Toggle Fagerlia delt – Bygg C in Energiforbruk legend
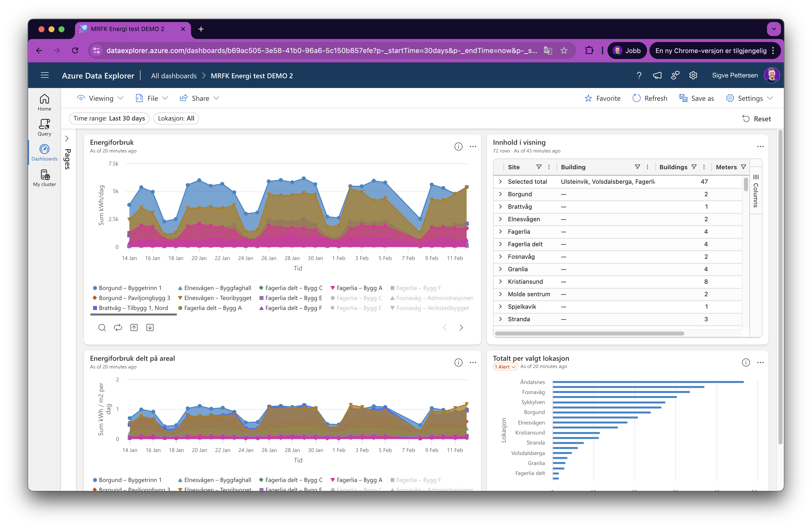Screen dimensions: 812x528 [x=291, y=288]
